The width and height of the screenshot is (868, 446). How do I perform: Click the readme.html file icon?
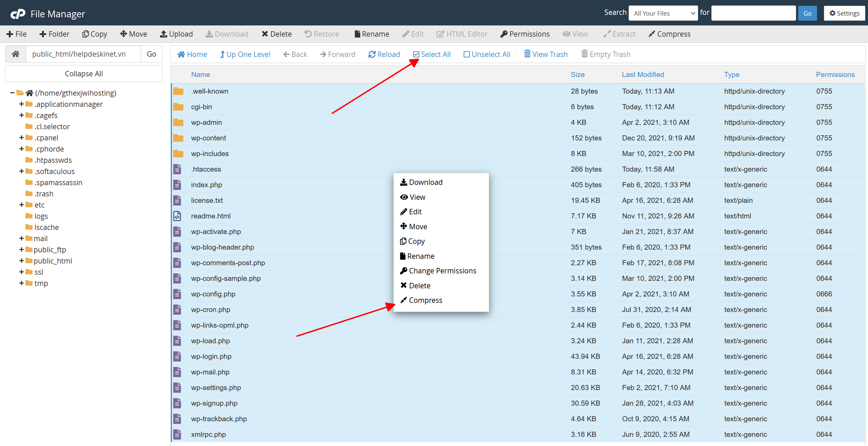coord(177,216)
